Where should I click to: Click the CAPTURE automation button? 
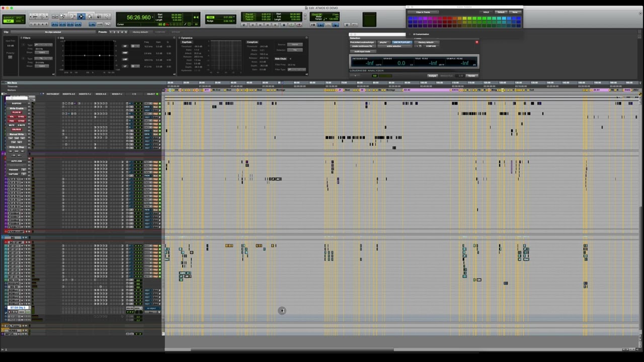(x=13, y=174)
